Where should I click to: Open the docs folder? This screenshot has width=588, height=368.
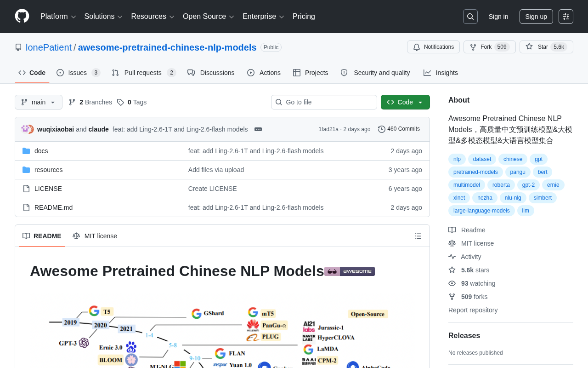[x=41, y=151]
